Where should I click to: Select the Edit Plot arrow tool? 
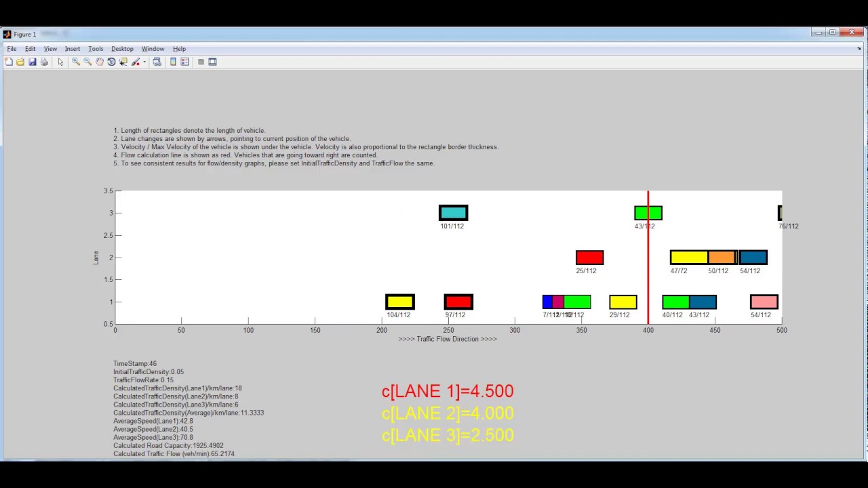click(60, 62)
